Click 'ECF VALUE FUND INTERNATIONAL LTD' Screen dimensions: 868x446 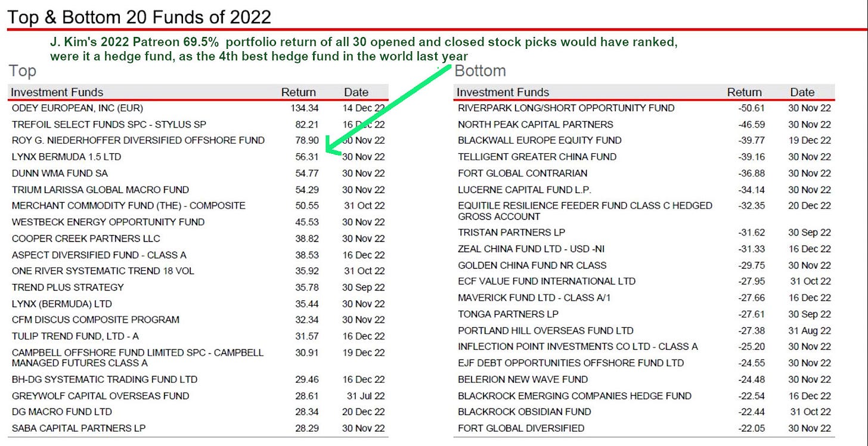pyautogui.click(x=547, y=281)
